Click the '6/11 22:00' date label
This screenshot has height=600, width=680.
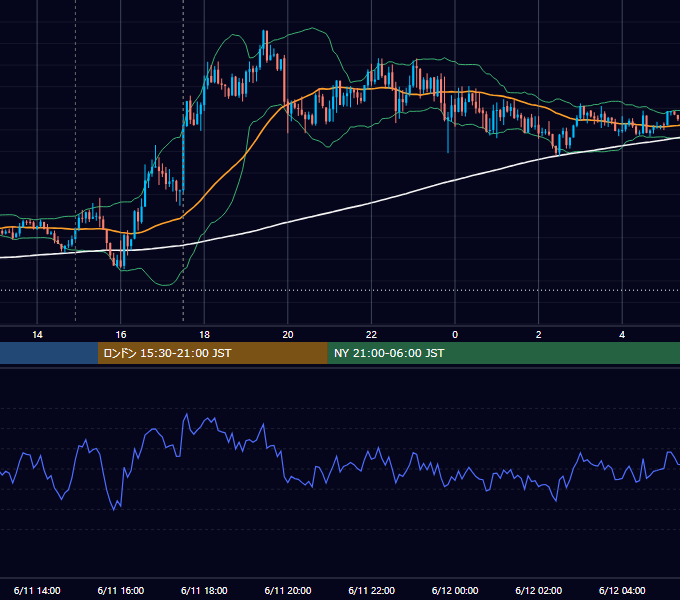click(372, 590)
